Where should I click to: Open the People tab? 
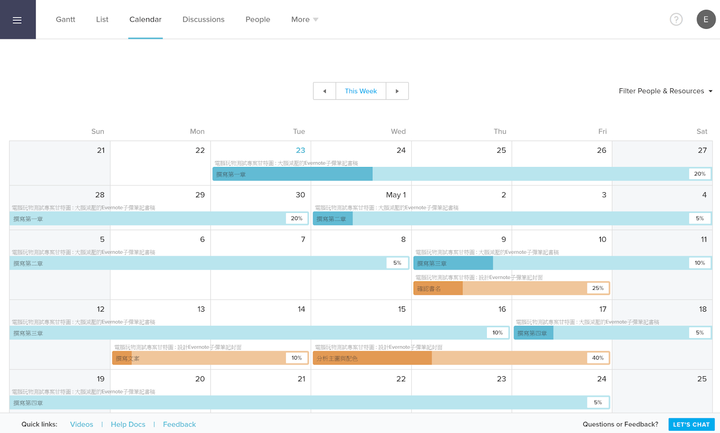258,19
